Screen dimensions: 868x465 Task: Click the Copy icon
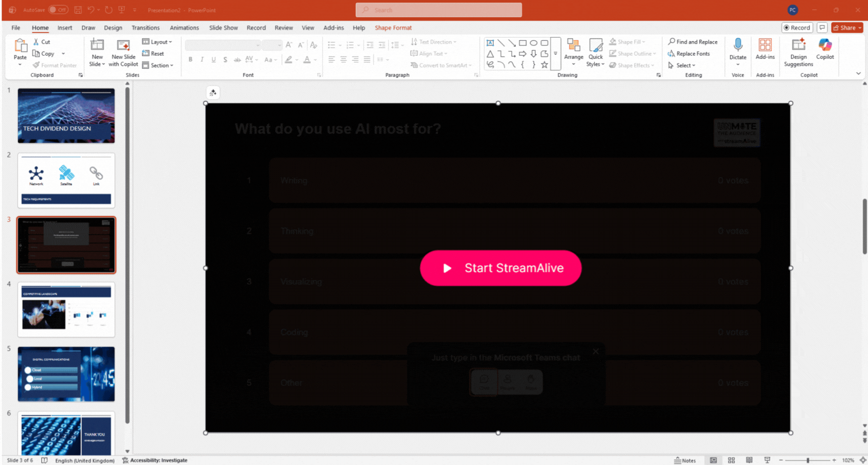36,54
